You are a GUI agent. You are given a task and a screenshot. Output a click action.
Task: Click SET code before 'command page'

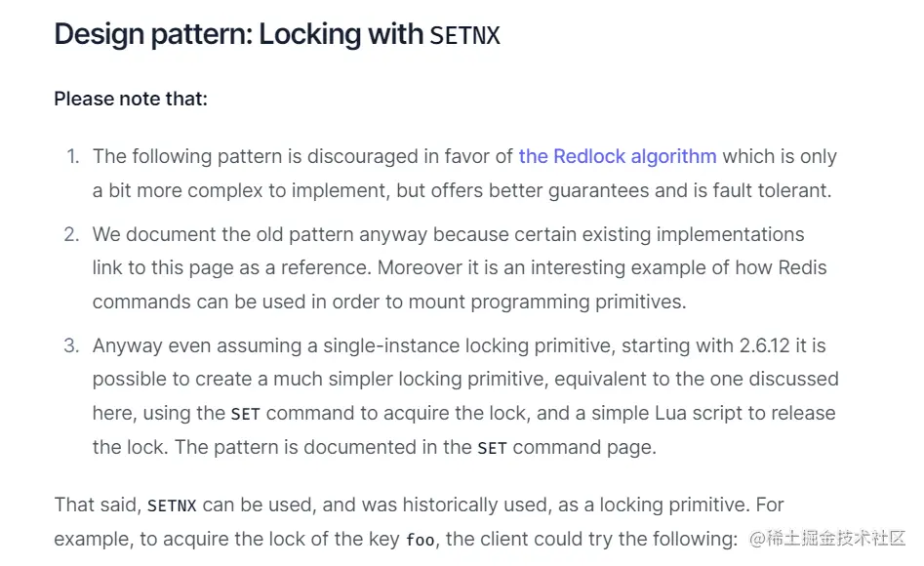point(492,449)
